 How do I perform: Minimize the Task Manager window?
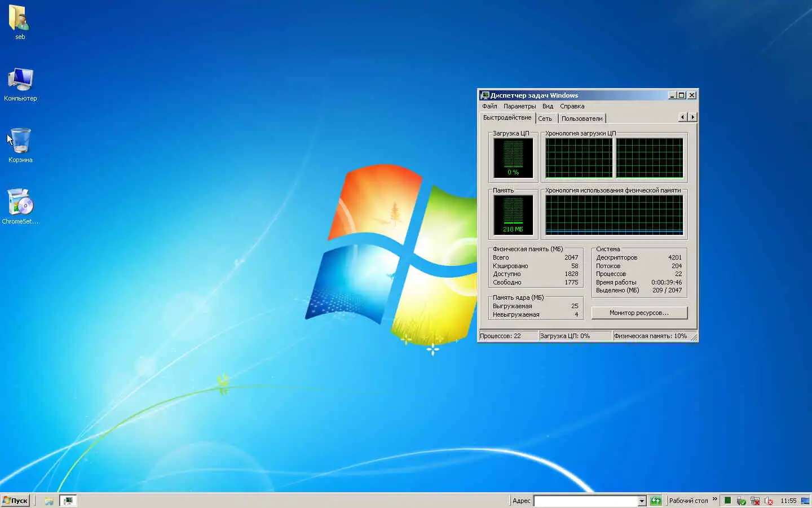(x=672, y=95)
